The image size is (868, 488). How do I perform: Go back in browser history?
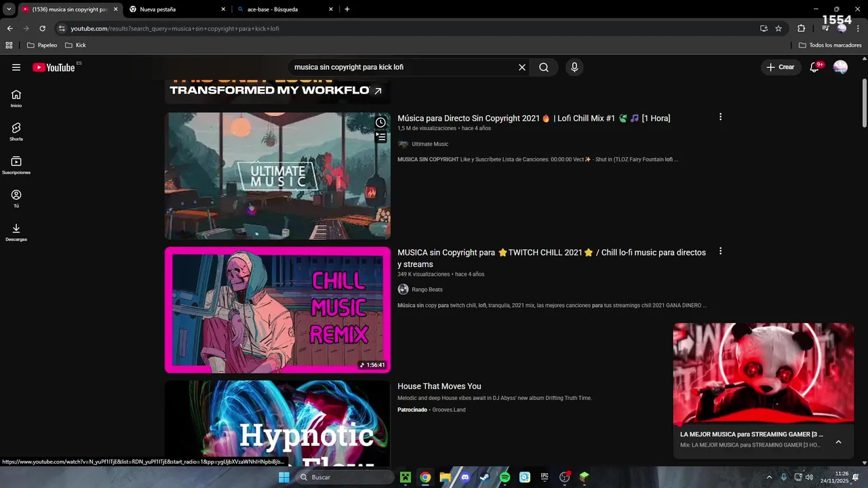click(x=9, y=28)
